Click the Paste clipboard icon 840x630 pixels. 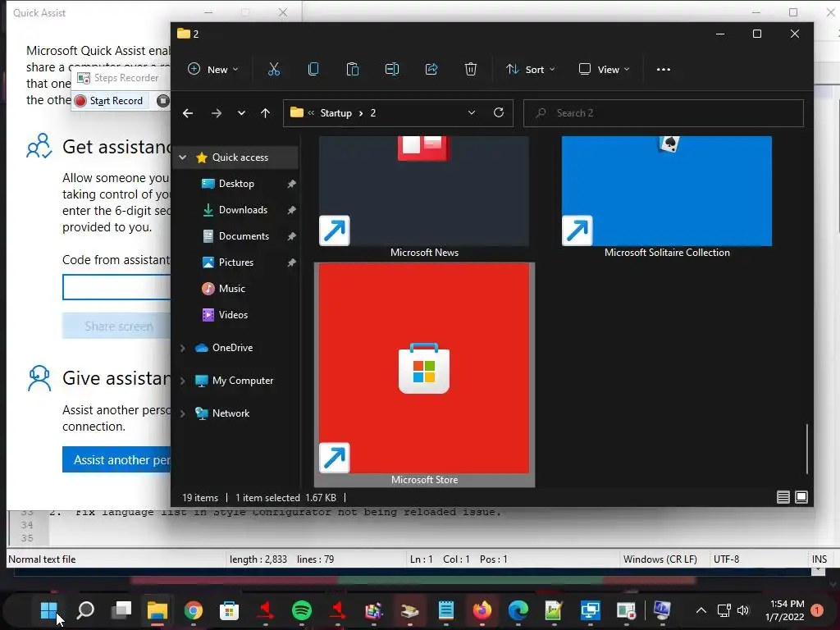coord(353,69)
